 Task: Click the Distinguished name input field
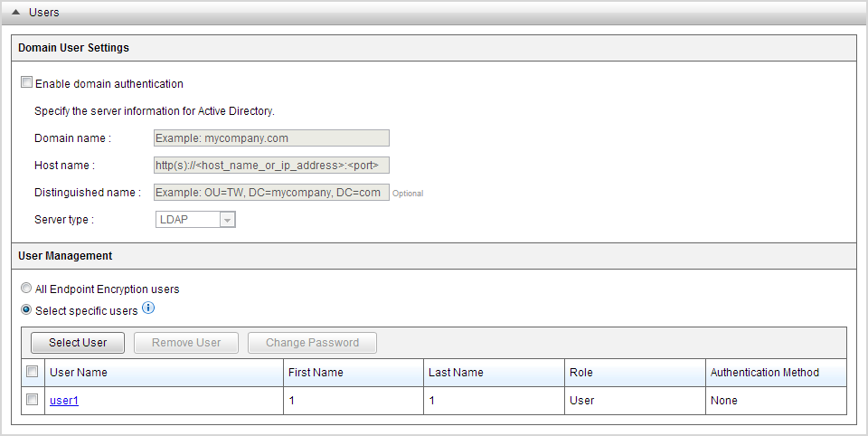click(271, 193)
